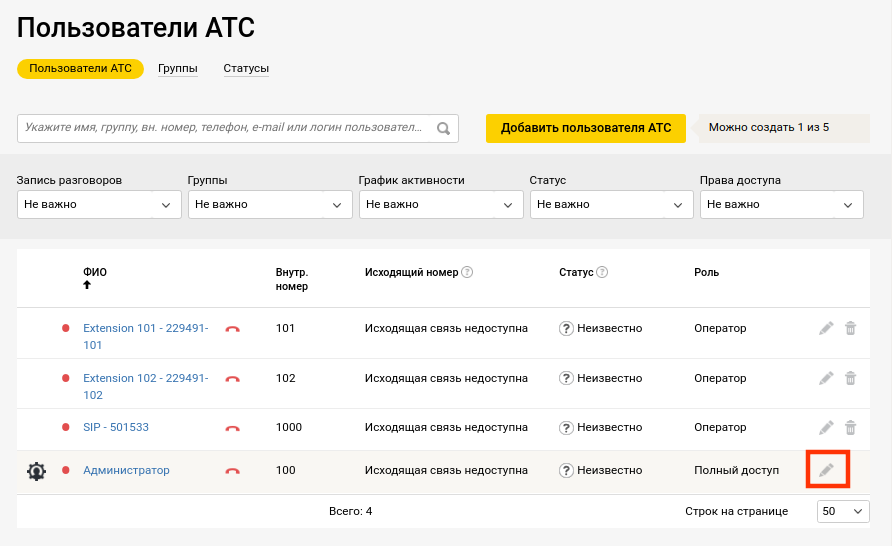
Task: Click the Всего: 4 total label
Action: (x=350, y=511)
